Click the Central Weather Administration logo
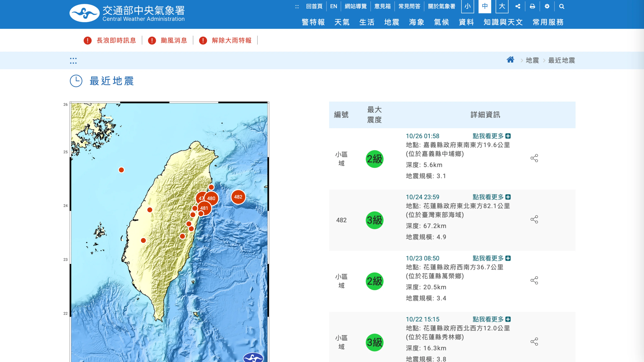The height and width of the screenshot is (362, 644). click(x=127, y=13)
